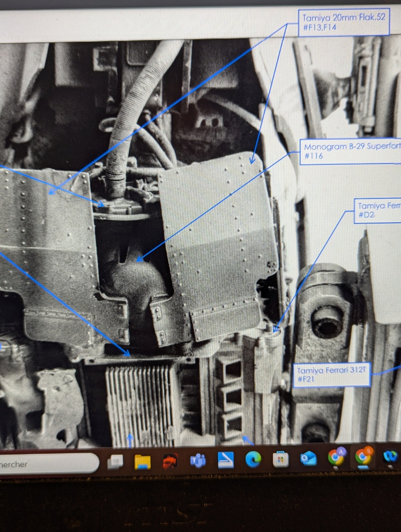The height and width of the screenshot is (532, 401).
Task: Click the taskbar search field
Action: coord(49,464)
